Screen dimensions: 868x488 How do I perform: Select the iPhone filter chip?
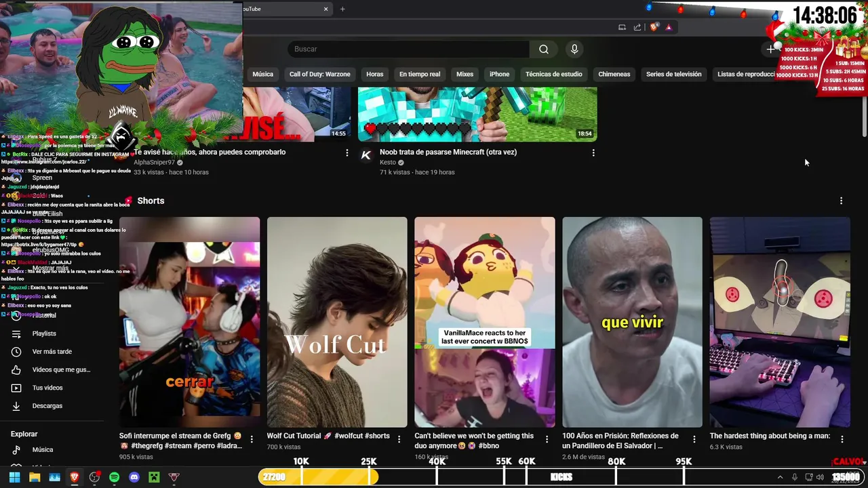tap(500, 74)
